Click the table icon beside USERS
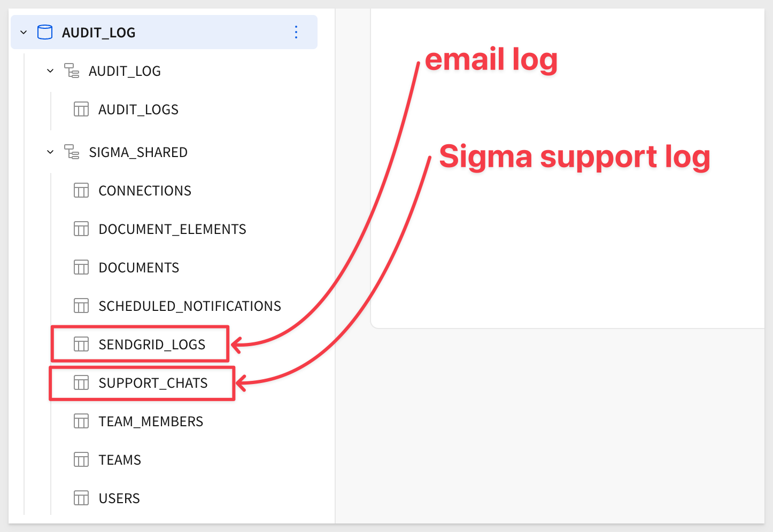The image size is (773, 532). [81, 498]
